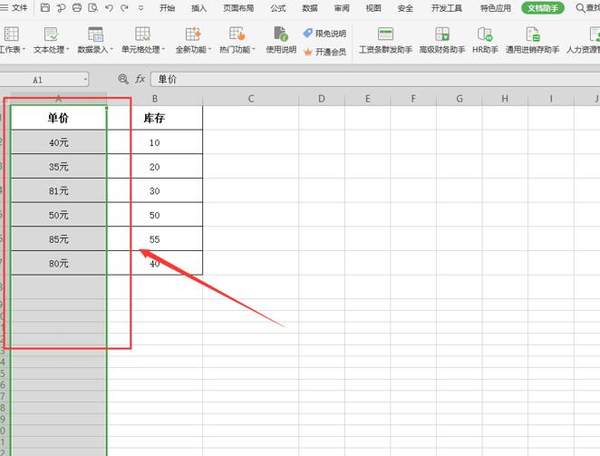Select column C header
Viewport: 600px width, 456px height.
point(251,99)
